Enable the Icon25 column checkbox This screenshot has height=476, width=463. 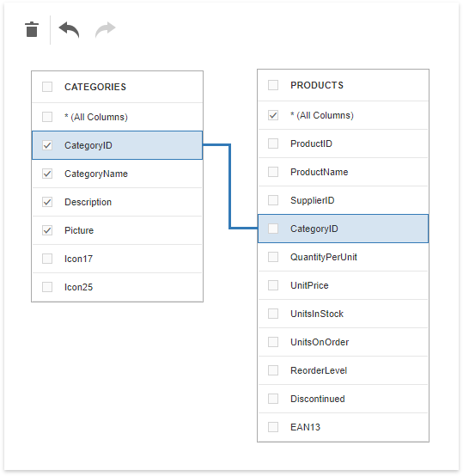pos(47,287)
